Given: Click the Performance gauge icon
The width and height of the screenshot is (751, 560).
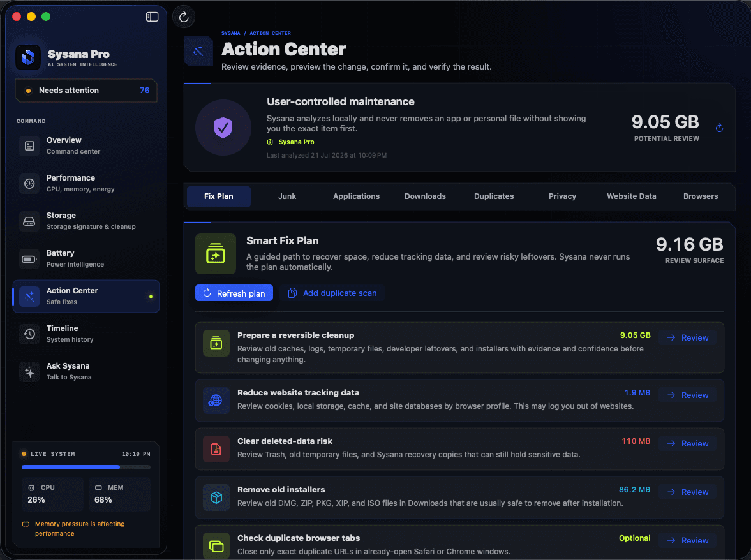Looking at the screenshot, I should [29, 183].
